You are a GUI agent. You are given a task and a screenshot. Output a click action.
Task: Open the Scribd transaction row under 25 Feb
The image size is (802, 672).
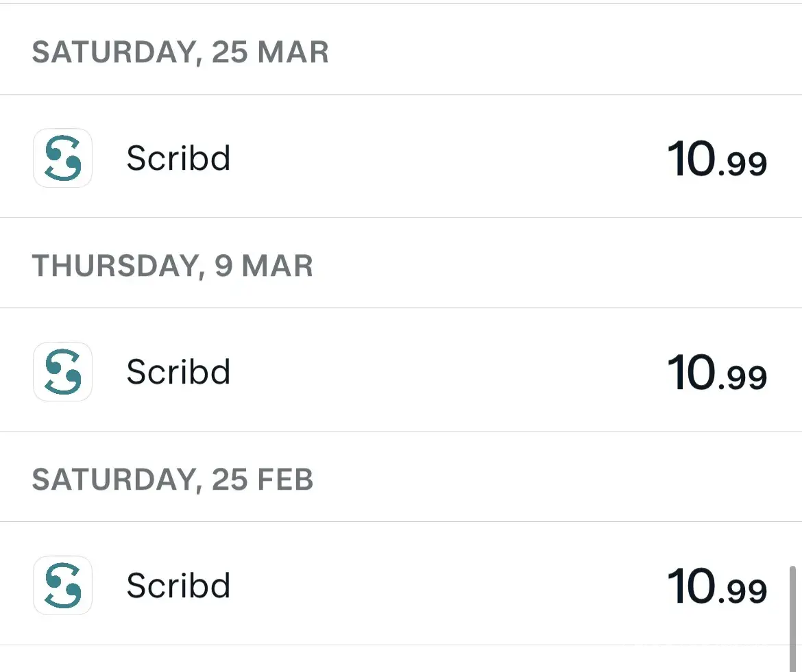click(411, 585)
